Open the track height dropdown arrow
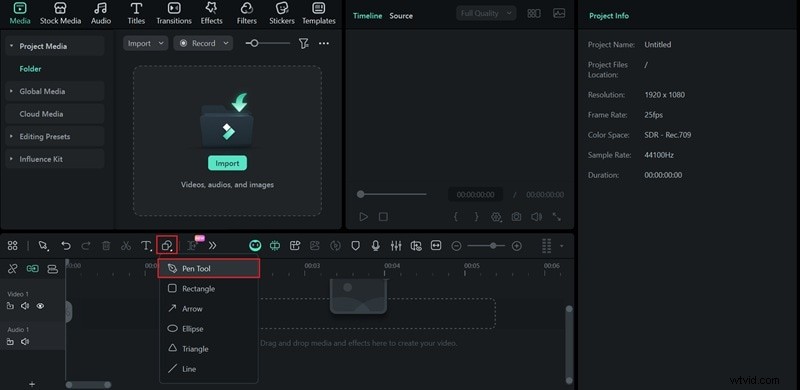The image size is (800, 390). pyautogui.click(x=562, y=246)
